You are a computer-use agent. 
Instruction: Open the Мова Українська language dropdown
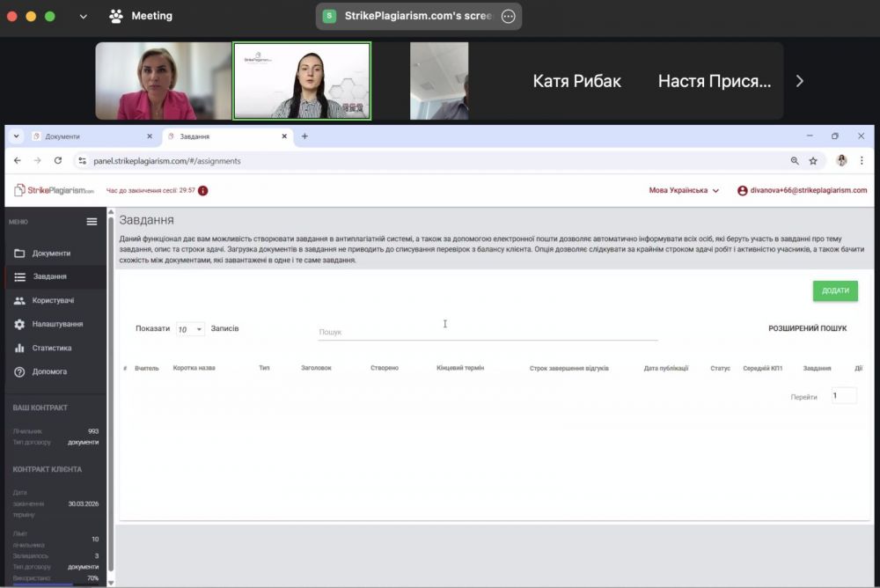684,190
